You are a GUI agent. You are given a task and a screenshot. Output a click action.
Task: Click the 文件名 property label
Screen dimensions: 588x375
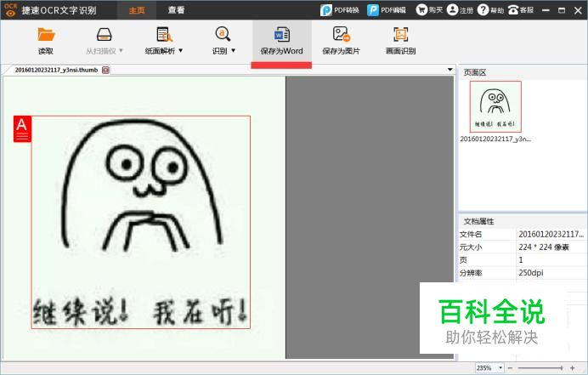click(471, 234)
